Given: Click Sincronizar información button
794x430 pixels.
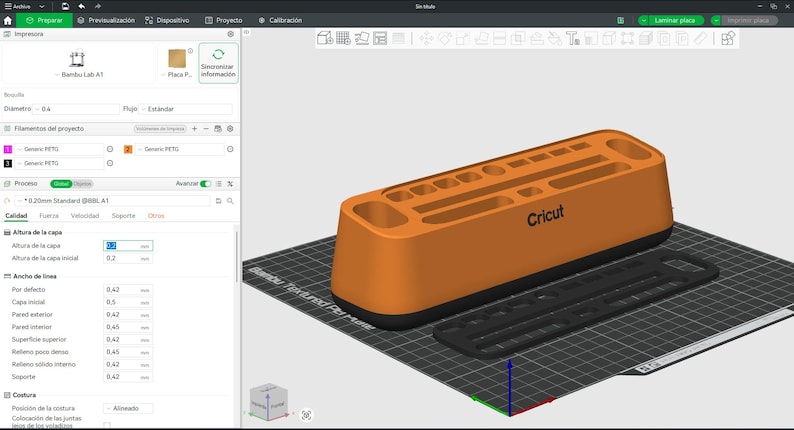Looking at the screenshot, I should 218,63.
